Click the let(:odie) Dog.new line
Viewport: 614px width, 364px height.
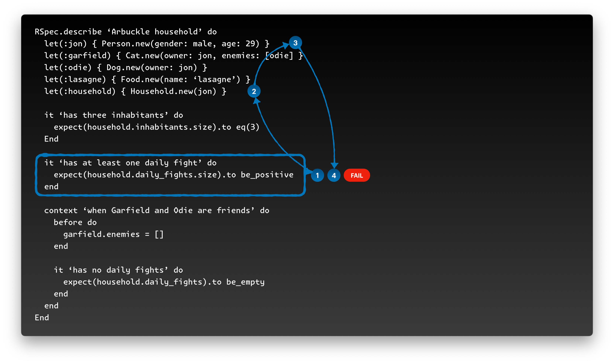125,67
